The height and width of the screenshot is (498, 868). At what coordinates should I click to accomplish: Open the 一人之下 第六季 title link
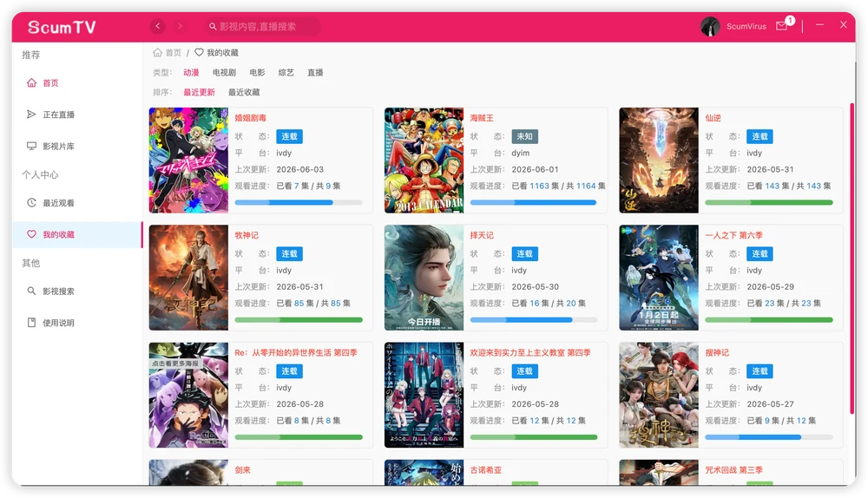coord(734,235)
